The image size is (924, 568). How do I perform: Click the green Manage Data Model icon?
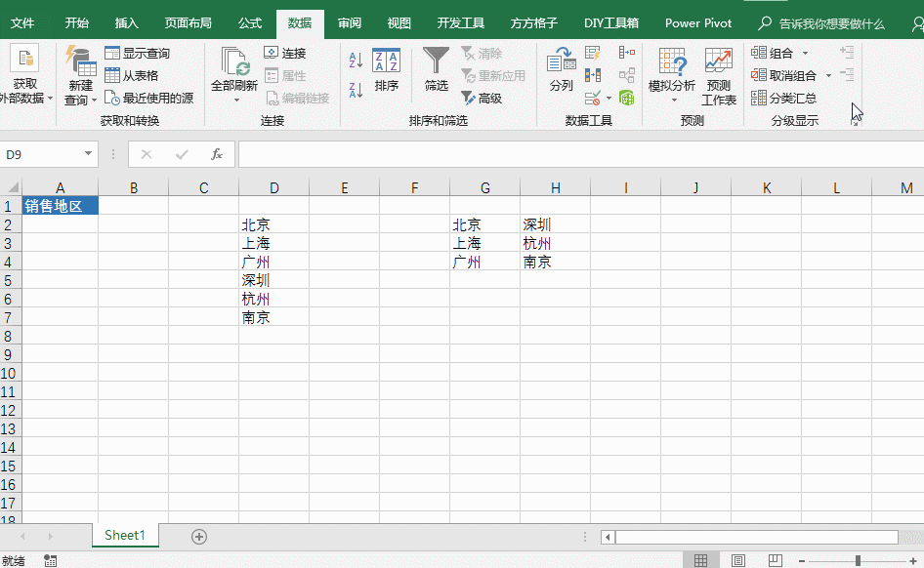(x=627, y=98)
